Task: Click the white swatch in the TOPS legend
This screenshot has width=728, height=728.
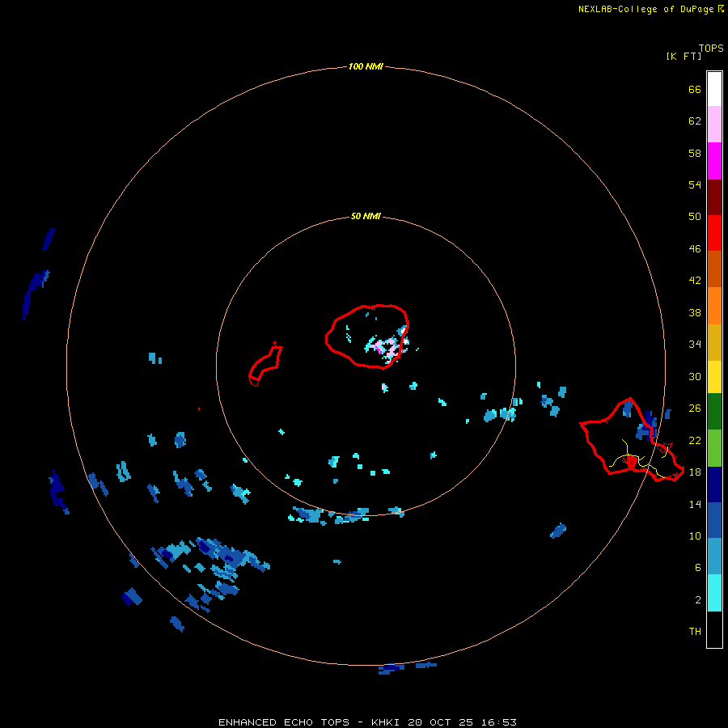Action: click(714, 89)
